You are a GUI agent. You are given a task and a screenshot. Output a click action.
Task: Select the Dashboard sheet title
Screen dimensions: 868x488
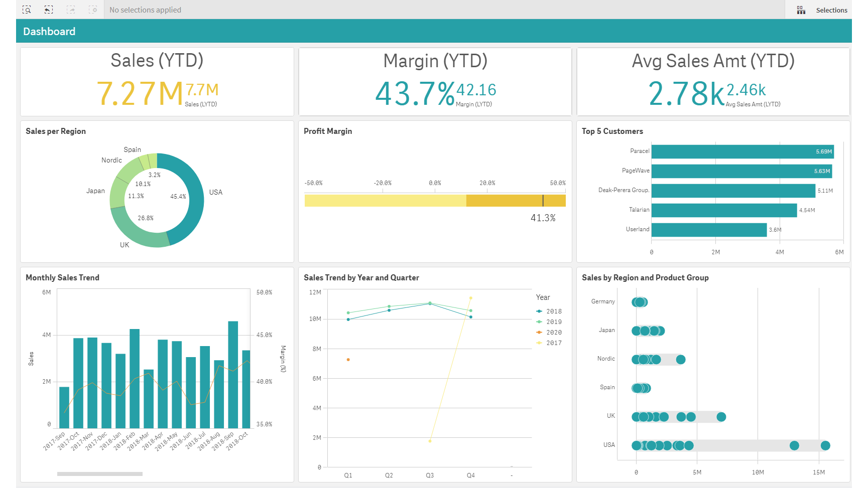click(49, 31)
